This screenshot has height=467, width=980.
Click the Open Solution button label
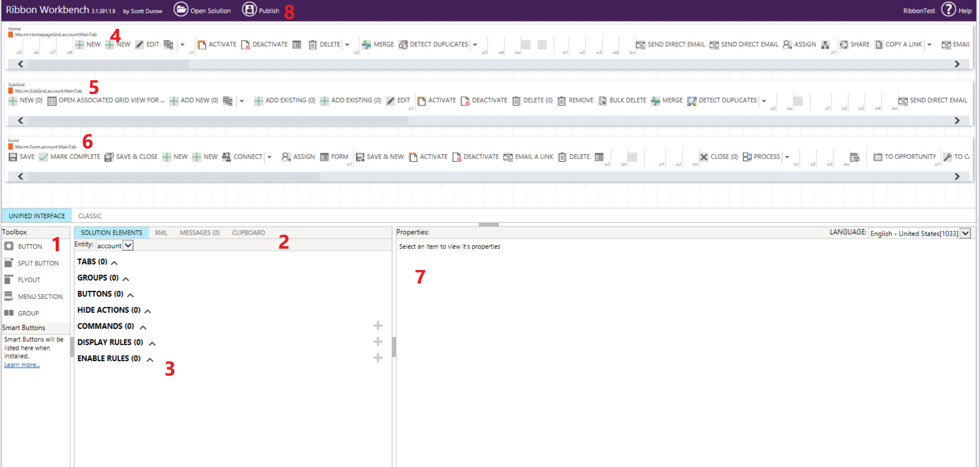210,11
